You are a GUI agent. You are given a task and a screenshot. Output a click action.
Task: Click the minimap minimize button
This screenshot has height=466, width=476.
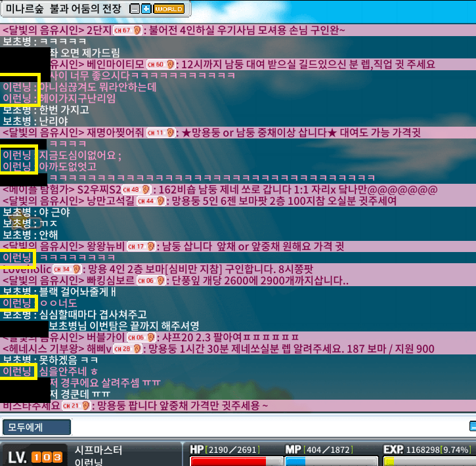[x=135, y=9]
